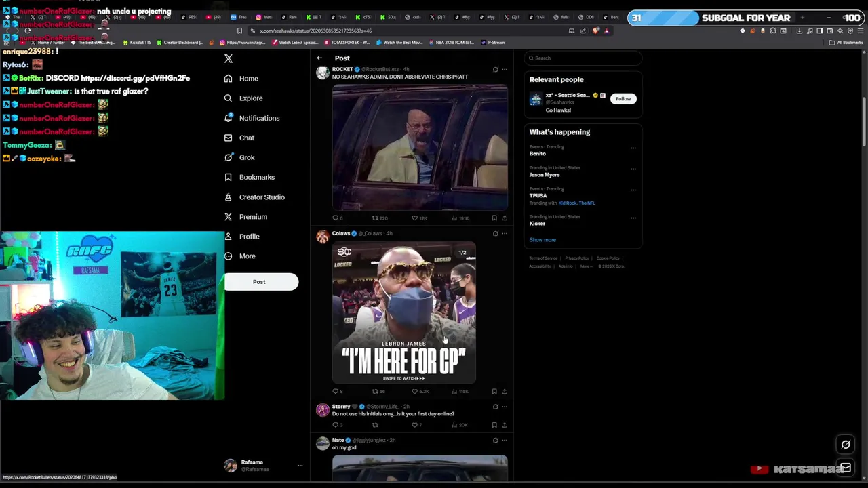This screenshot has height=488, width=868.
Task: Share ROCKET's post
Action: [505, 218]
